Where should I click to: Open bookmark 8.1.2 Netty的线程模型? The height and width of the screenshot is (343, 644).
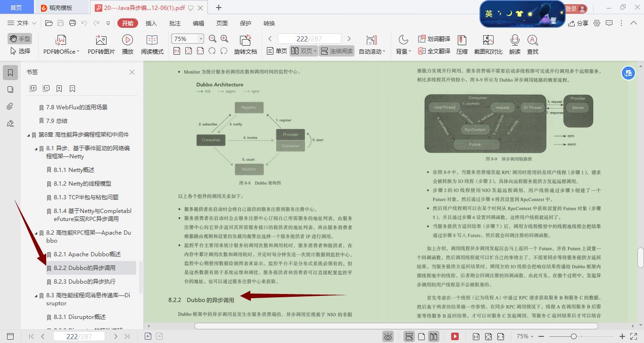click(82, 184)
